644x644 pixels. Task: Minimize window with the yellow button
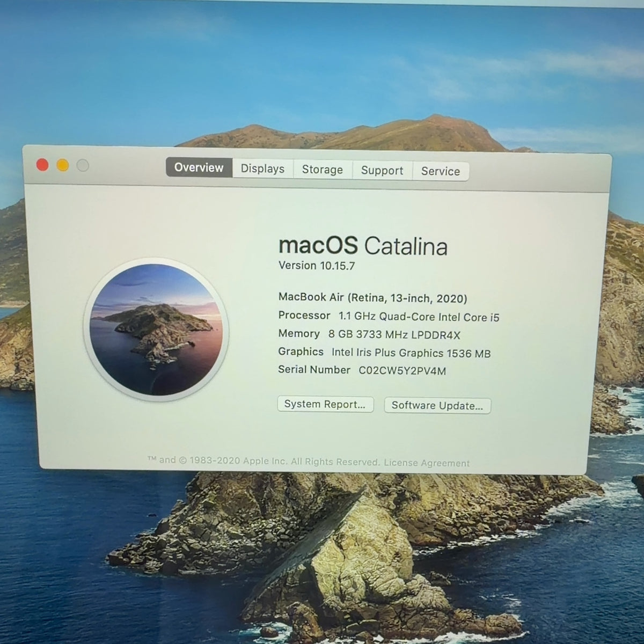(63, 165)
